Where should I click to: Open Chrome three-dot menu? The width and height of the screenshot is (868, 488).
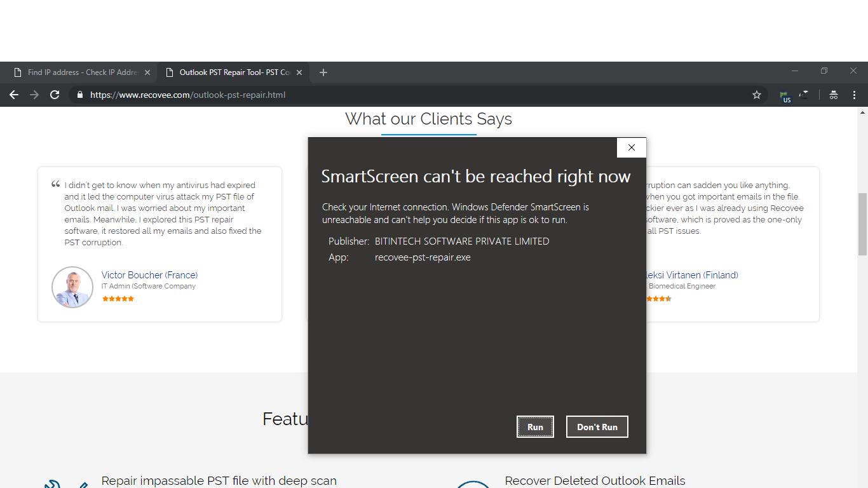point(854,95)
